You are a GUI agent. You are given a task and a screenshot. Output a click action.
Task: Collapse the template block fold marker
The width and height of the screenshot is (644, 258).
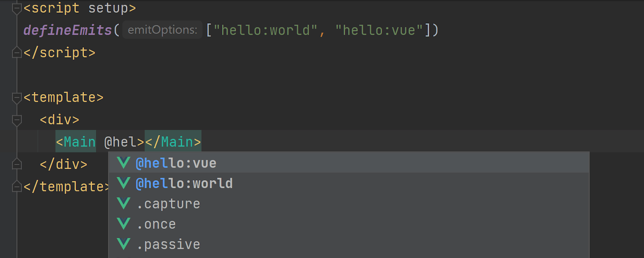[x=17, y=98]
